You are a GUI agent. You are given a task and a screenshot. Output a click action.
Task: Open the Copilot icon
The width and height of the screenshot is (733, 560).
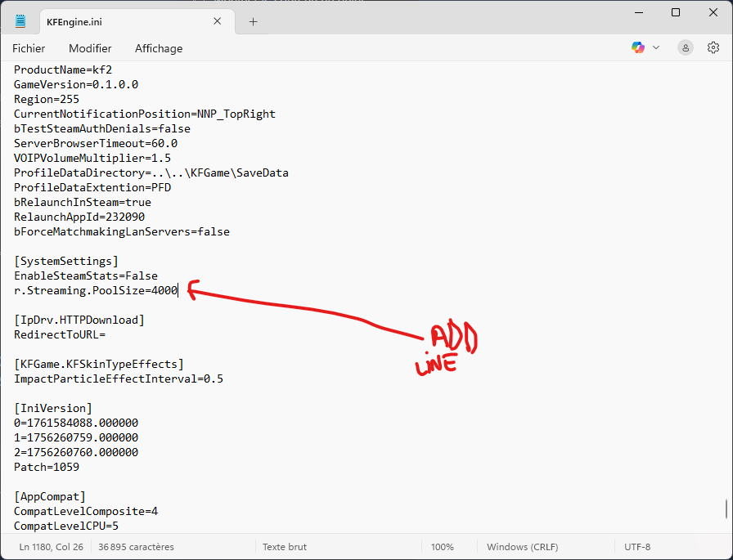(x=637, y=47)
